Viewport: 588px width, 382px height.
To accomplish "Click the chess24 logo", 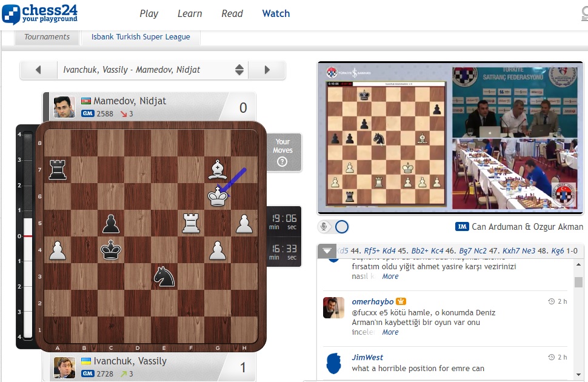I will 39,14.
